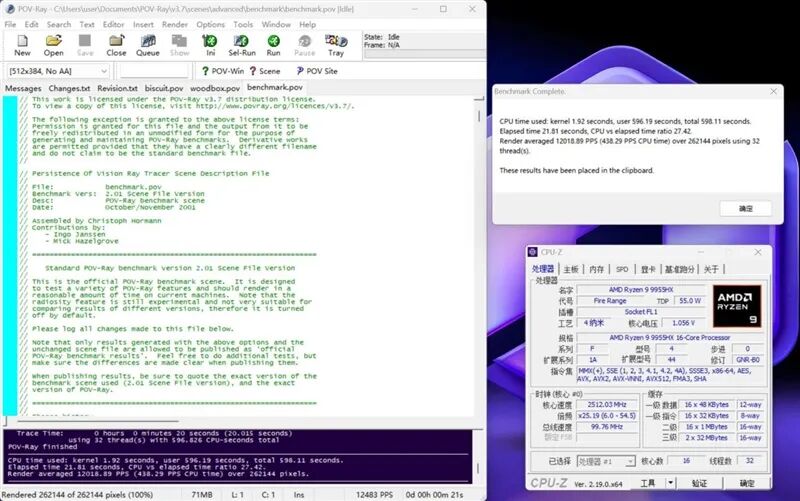The width and height of the screenshot is (800, 501).
Task: Select the CPU-Z graphics tab 显卡
Action: point(648,269)
